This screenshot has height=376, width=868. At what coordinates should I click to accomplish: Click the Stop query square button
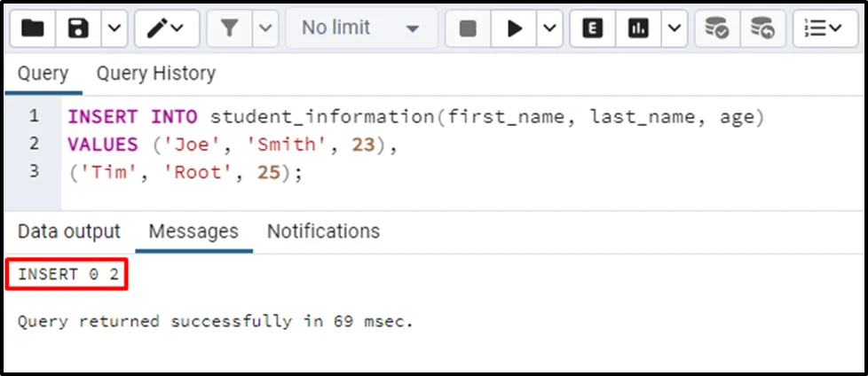point(468,29)
